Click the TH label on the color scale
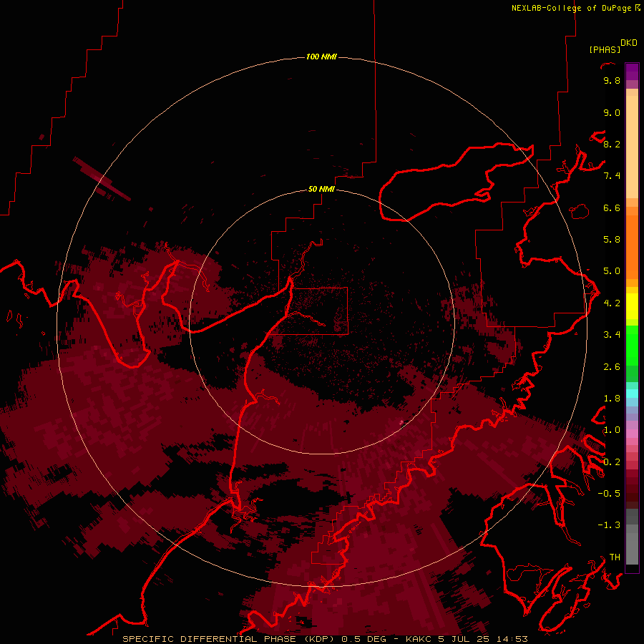 pos(615,557)
